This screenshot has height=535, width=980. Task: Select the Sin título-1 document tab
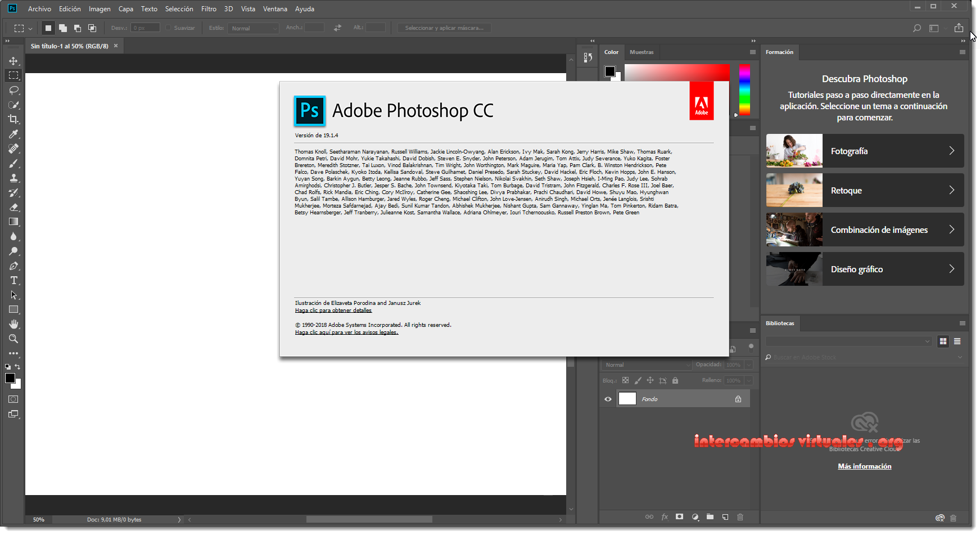point(70,46)
